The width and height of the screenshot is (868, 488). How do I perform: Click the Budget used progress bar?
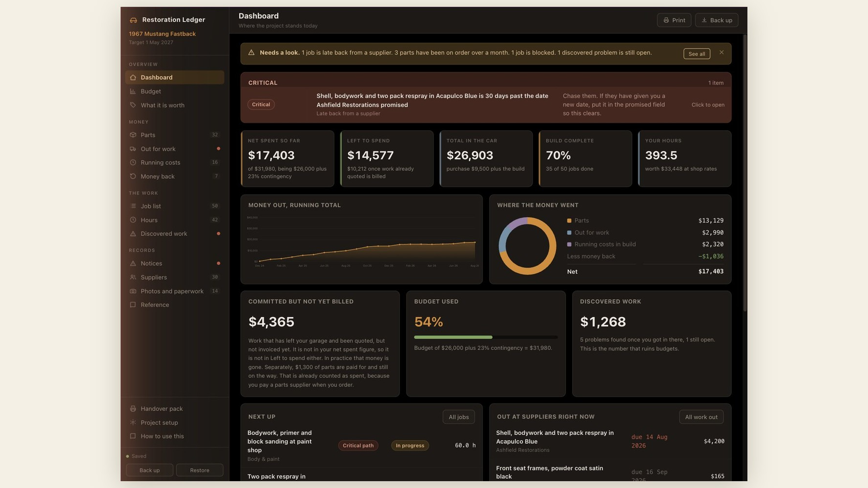486,337
